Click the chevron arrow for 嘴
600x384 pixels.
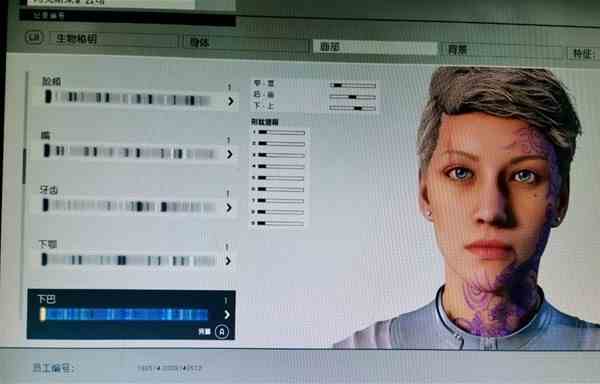tap(230, 154)
